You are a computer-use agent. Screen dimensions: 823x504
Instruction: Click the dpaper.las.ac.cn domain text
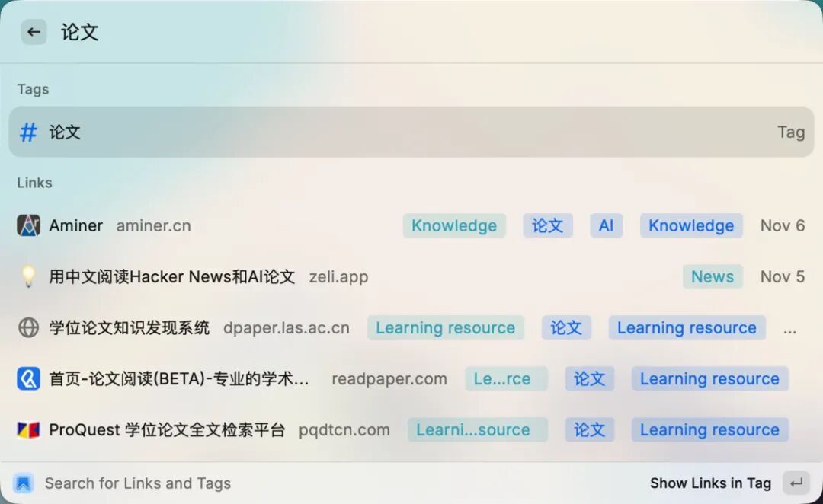[286, 327]
